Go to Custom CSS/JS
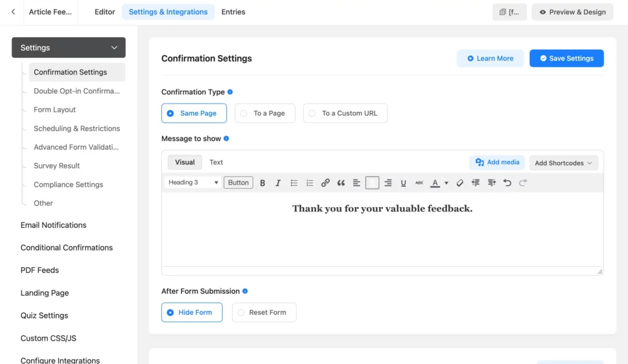Viewport: 628px width, 364px height. tap(48, 338)
